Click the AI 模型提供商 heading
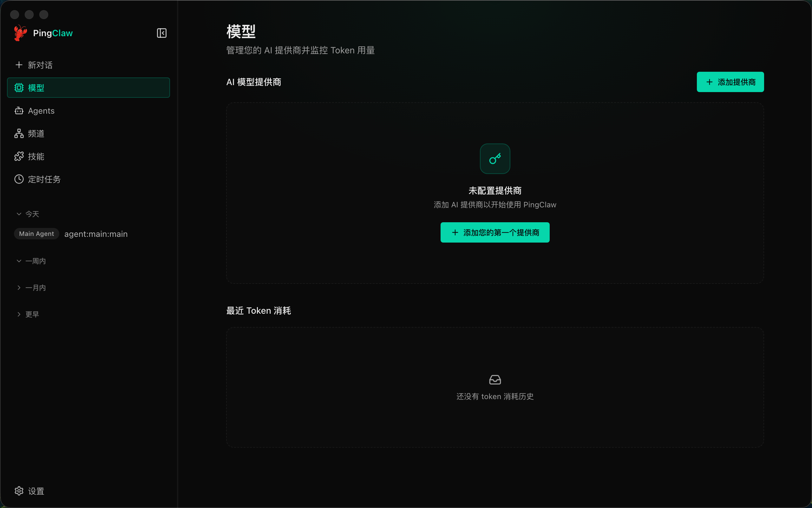 pyautogui.click(x=254, y=82)
